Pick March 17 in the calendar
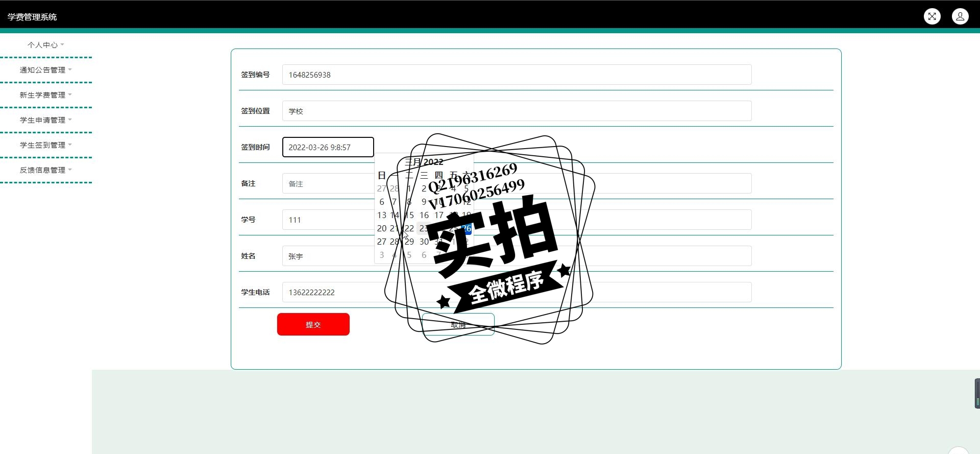Image resolution: width=980 pixels, height=454 pixels. point(439,215)
